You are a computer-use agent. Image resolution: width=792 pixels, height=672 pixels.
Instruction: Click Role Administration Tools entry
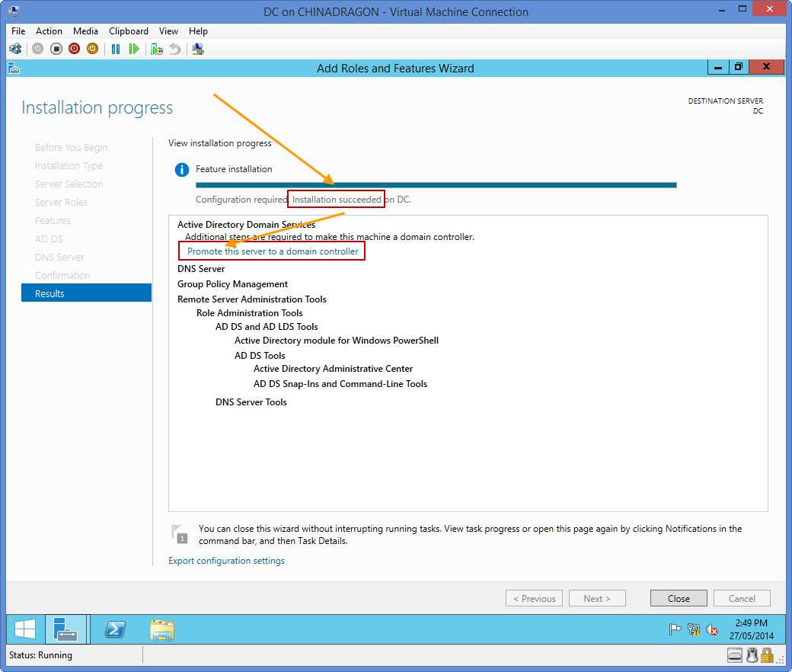(250, 312)
